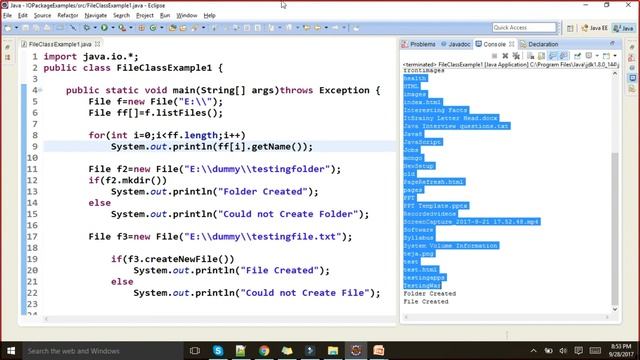Click the Open Task toolbar icon

(183, 28)
